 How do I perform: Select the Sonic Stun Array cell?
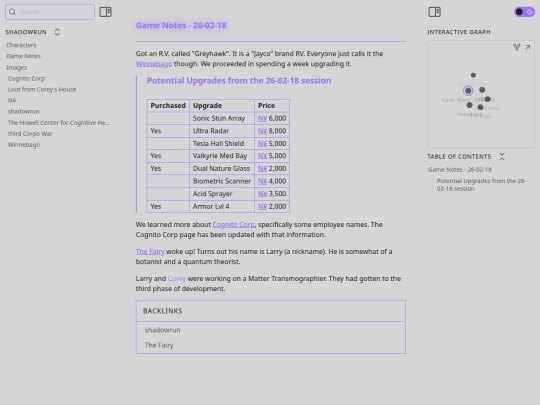pyautogui.click(x=222, y=118)
